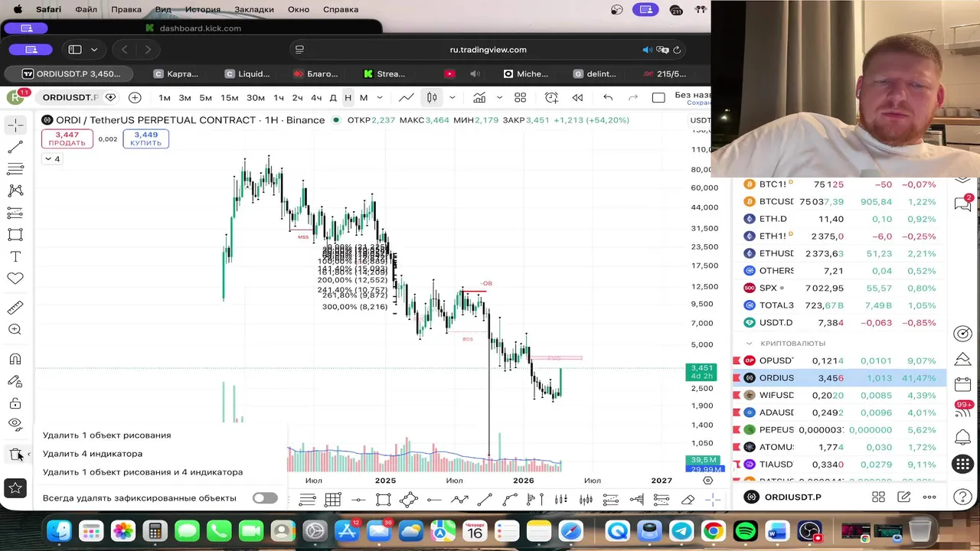The image size is (980, 551).
Task: Open the heart icons tool
Action: (x=15, y=279)
